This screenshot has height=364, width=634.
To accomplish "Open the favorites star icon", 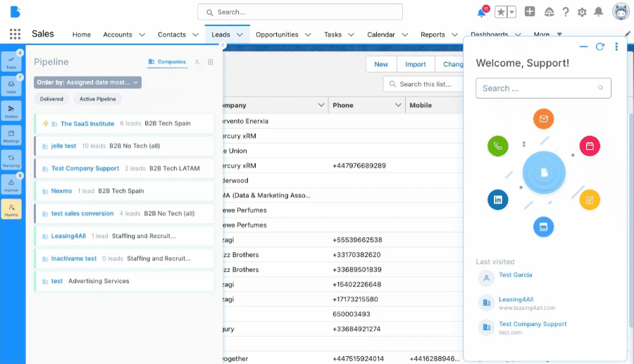I will coord(501,12).
